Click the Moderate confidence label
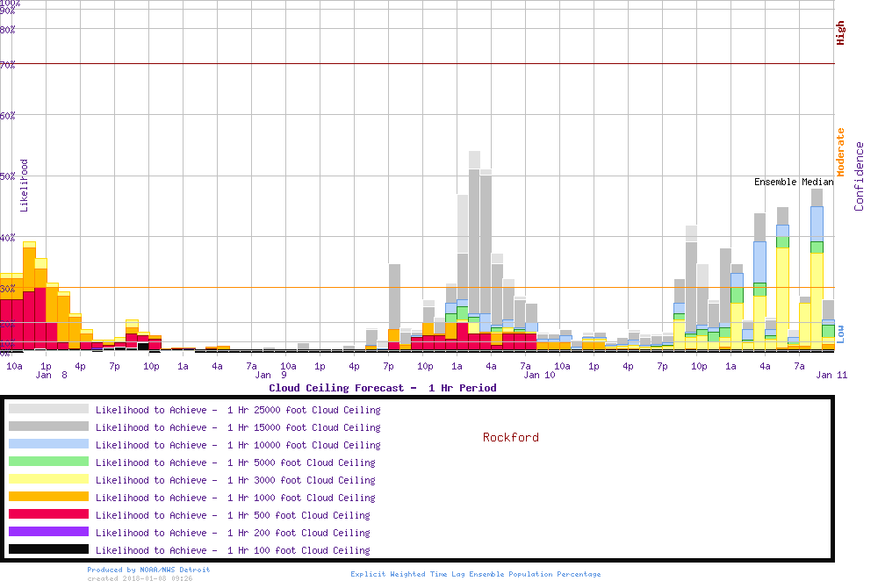Screen dimensions: 878x588 coord(840,152)
